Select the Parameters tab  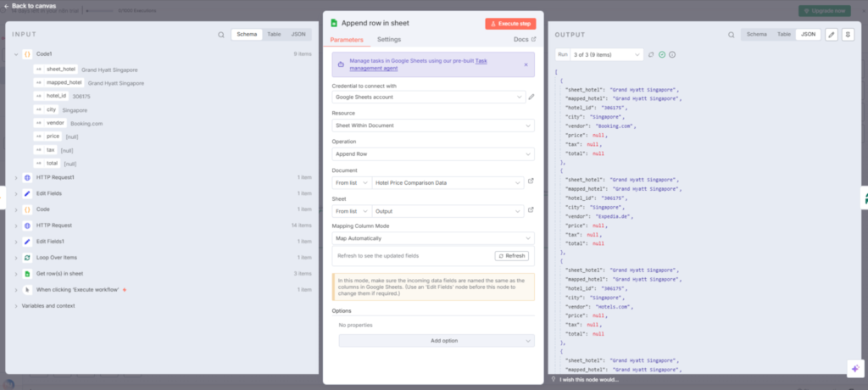pos(347,40)
